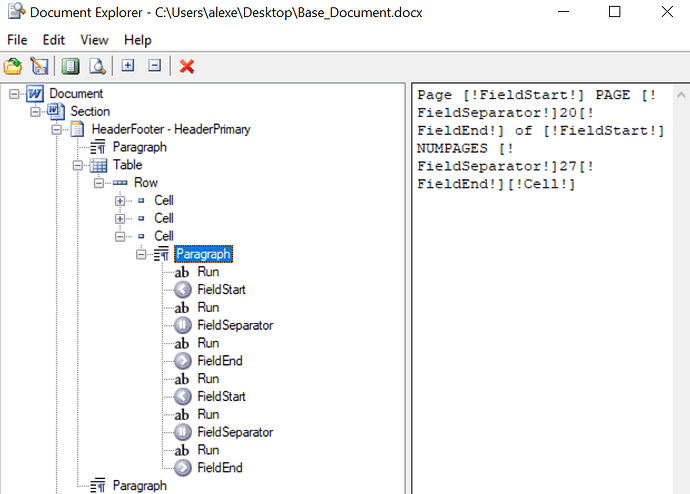
Task: Collapse the Table node
Action: [77, 165]
